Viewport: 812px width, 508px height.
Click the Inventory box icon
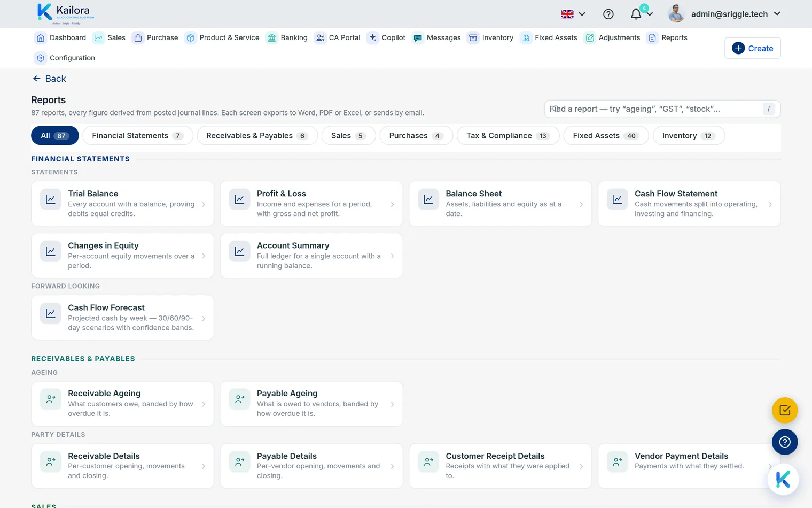coord(473,37)
